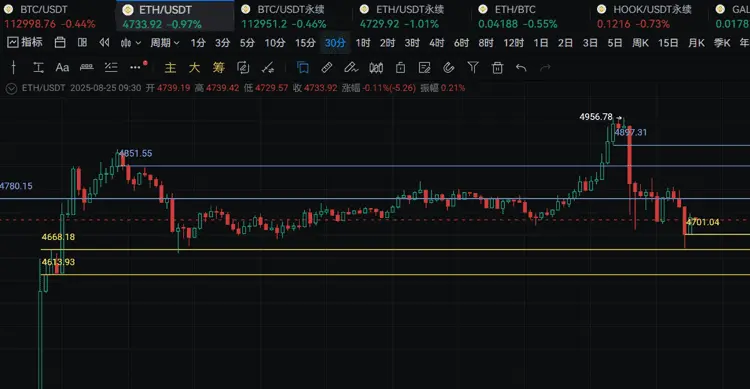This screenshot has width=750, height=389.
Task: Toggle the 筹 chip distribution indicator
Action: (x=219, y=67)
